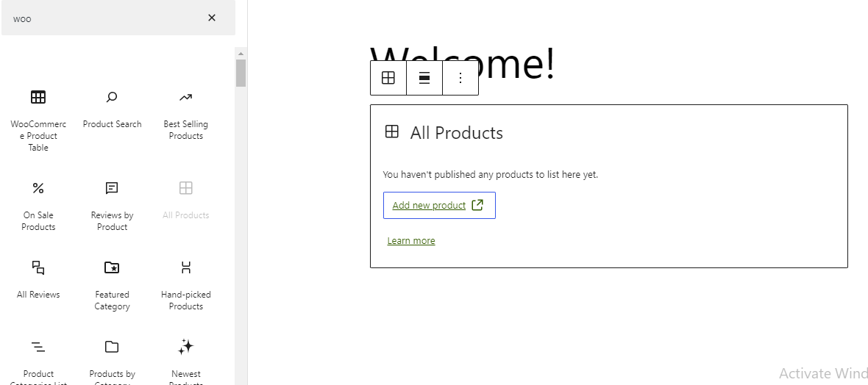Screen dimensions: 868x385
Task: Add the Product Categories List block
Action: point(38,360)
